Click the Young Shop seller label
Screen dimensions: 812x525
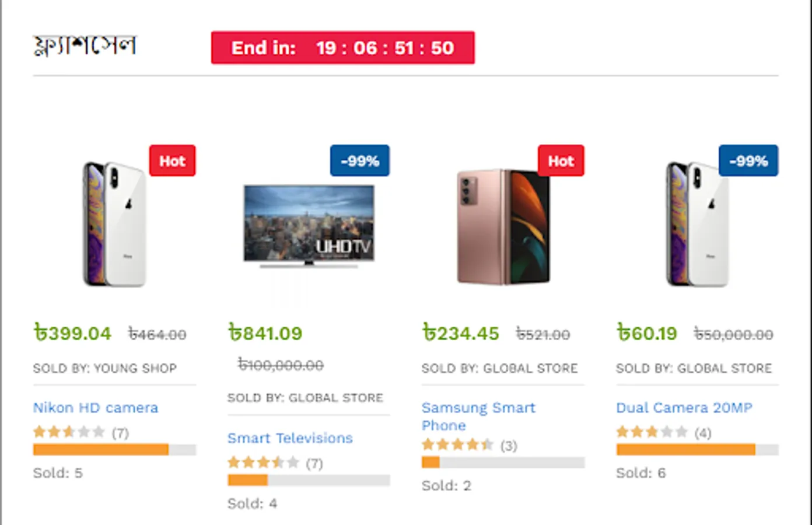point(104,369)
